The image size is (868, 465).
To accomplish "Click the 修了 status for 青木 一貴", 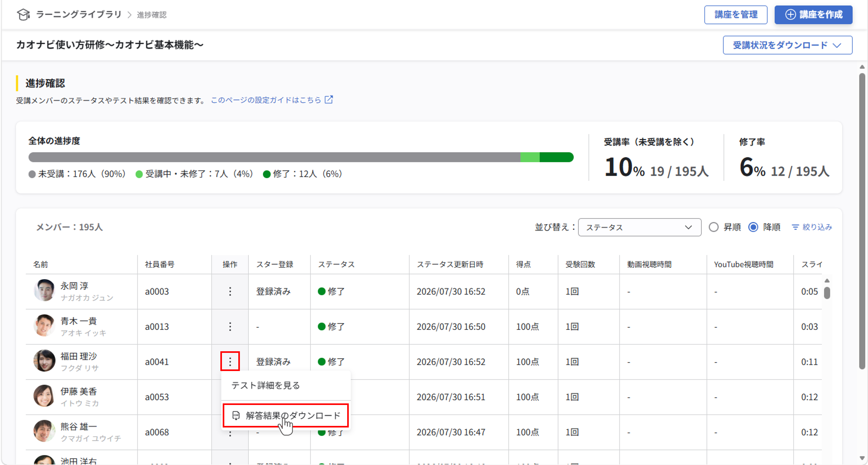I will coord(331,326).
